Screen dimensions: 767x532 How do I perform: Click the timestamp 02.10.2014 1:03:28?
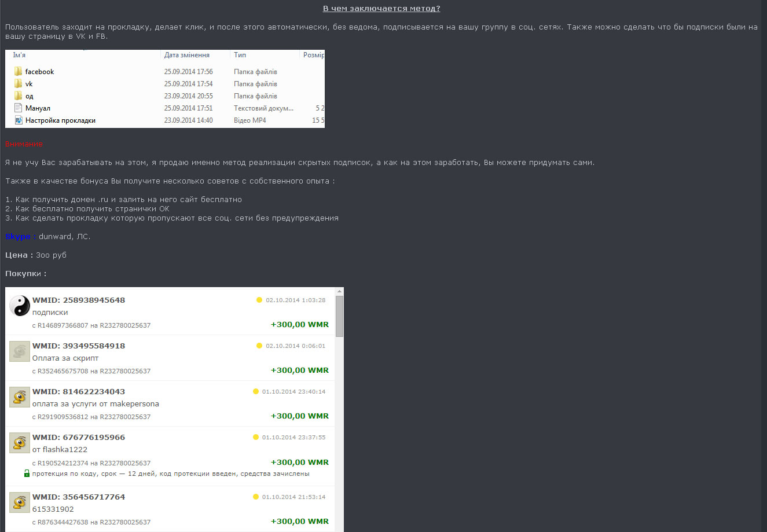click(296, 300)
